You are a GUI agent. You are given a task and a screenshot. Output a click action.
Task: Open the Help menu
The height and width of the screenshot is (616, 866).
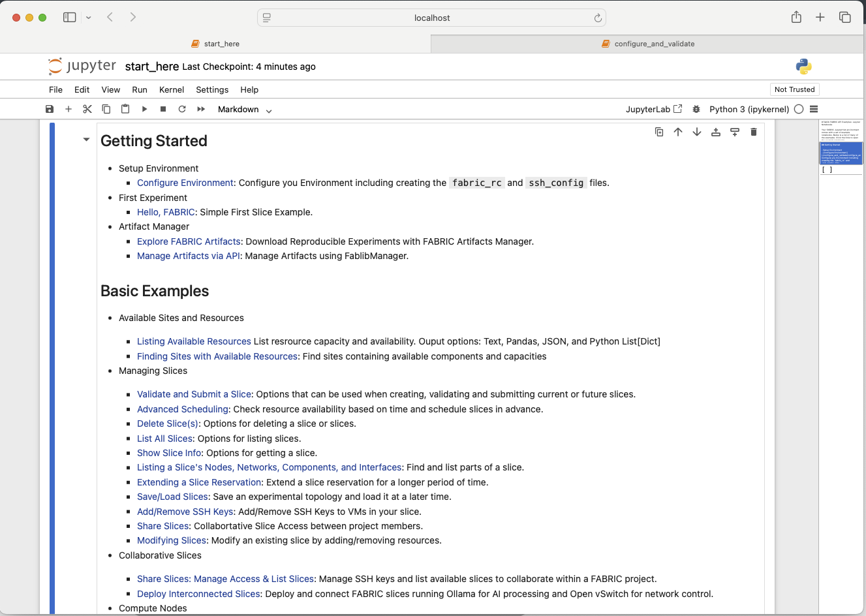click(x=249, y=89)
